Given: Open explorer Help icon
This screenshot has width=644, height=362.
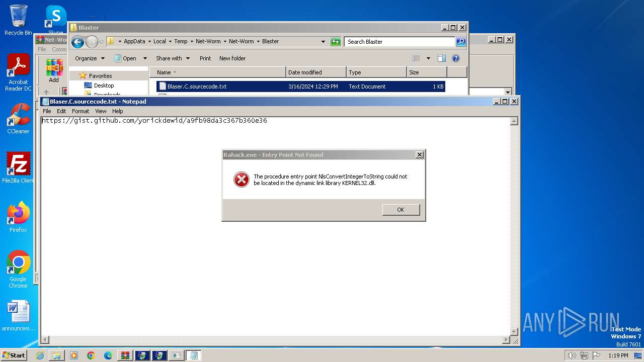Looking at the screenshot, I should (456, 58).
